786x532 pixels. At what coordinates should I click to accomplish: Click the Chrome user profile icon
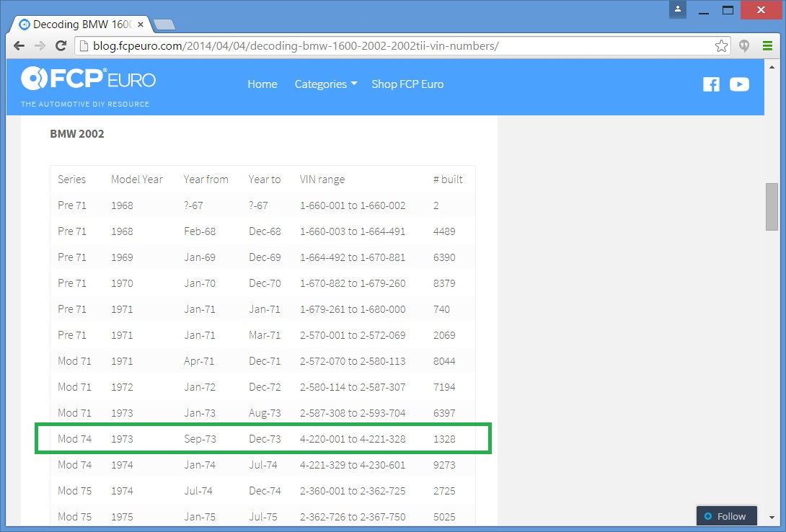tap(678, 10)
